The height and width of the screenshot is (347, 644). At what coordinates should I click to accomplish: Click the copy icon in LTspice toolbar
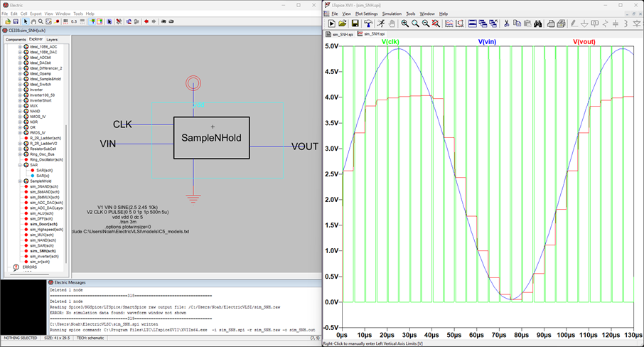[517, 23]
